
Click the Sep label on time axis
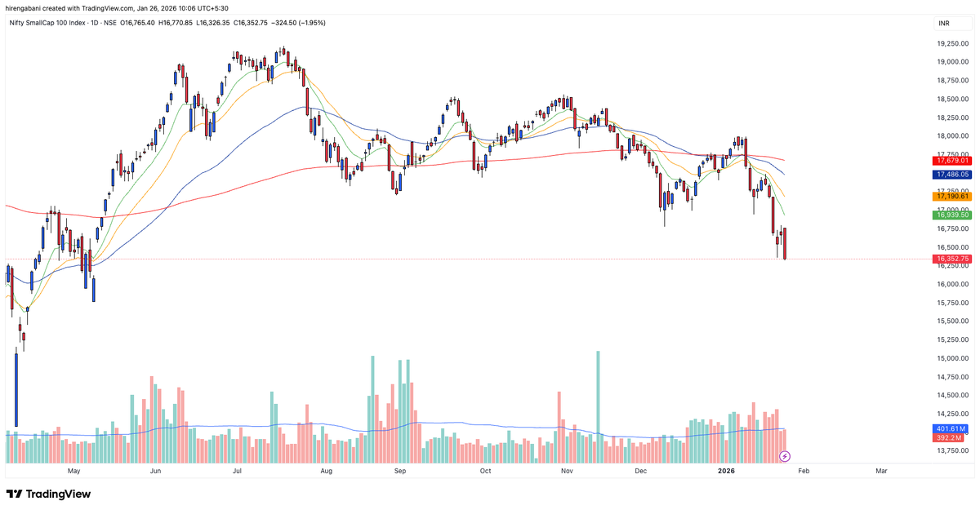[x=400, y=471]
